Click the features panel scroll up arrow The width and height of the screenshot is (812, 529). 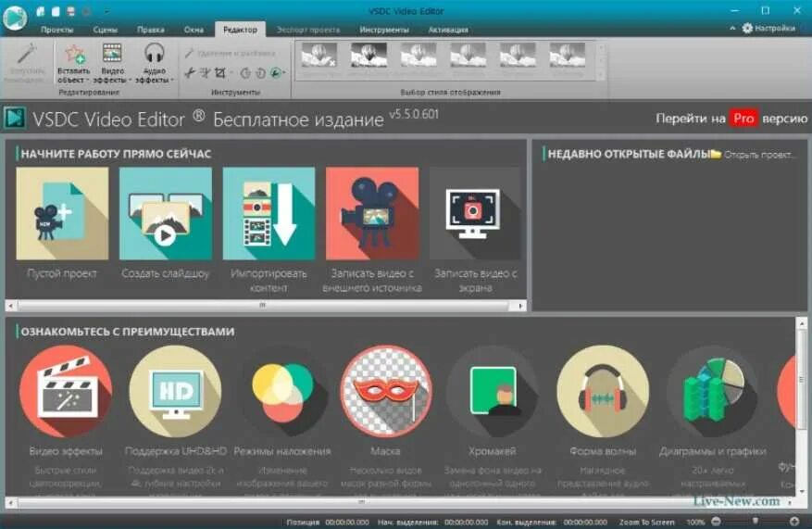pyautogui.click(x=802, y=324)
